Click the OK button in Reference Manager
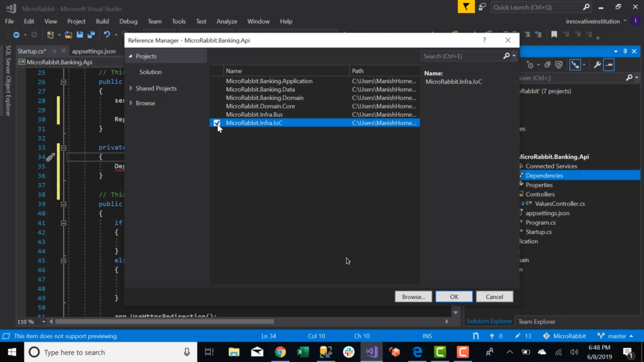 [x=454, y=297]
